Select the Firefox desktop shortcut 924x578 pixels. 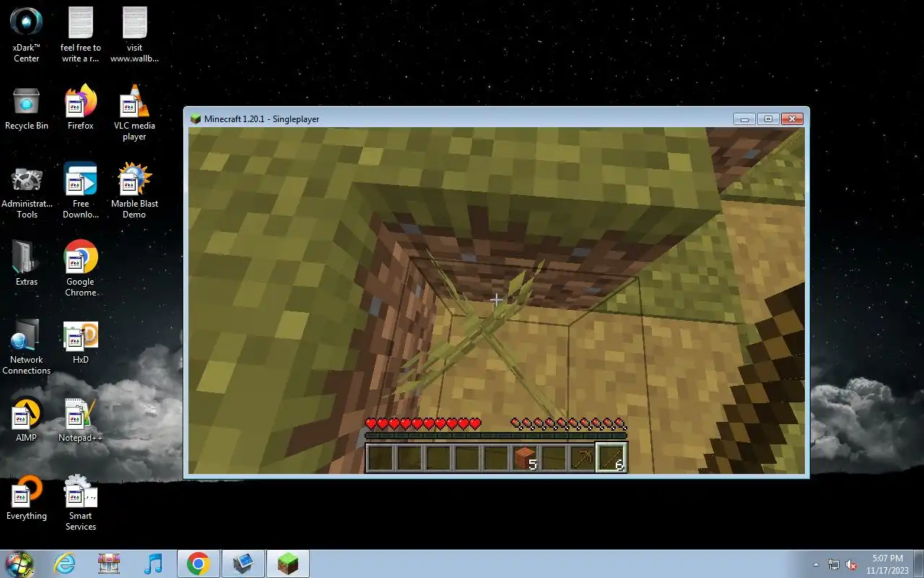point(81,108)
